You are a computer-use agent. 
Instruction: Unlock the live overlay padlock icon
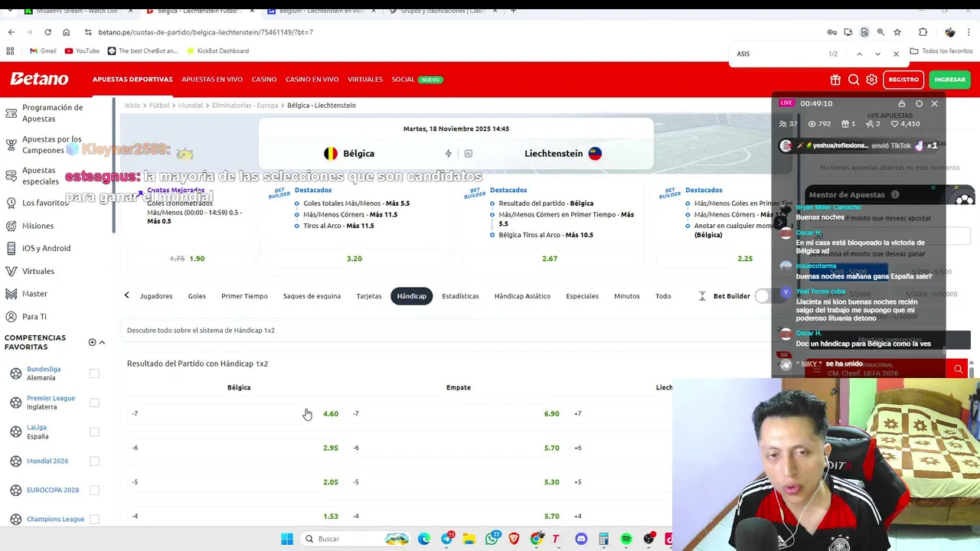(x=902, y=103)
